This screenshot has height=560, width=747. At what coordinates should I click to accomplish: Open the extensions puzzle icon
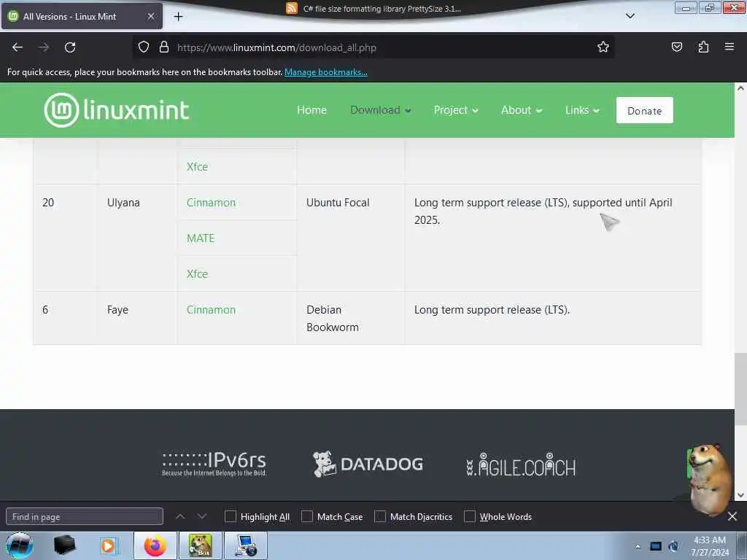pos(703,47)
